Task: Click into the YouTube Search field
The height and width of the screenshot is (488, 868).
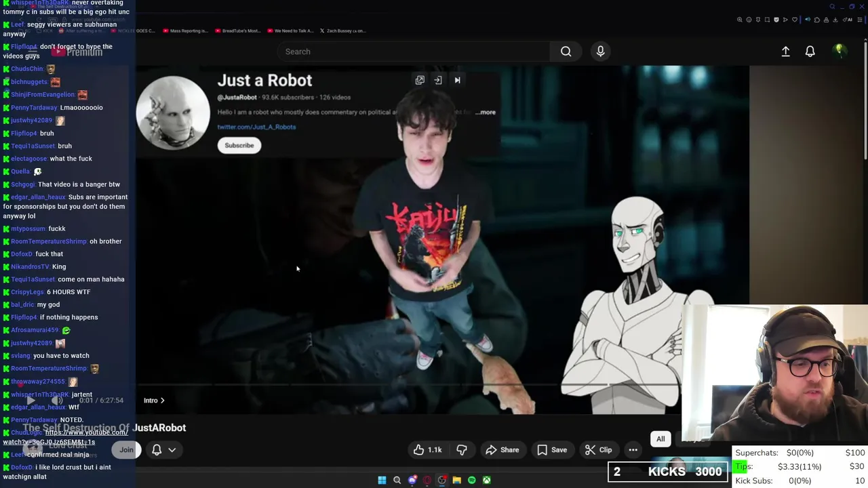Action: tap(414, 52)
